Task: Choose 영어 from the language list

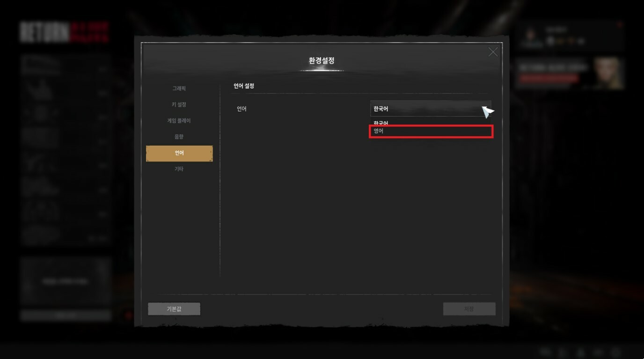Action: tap(431, 132)
